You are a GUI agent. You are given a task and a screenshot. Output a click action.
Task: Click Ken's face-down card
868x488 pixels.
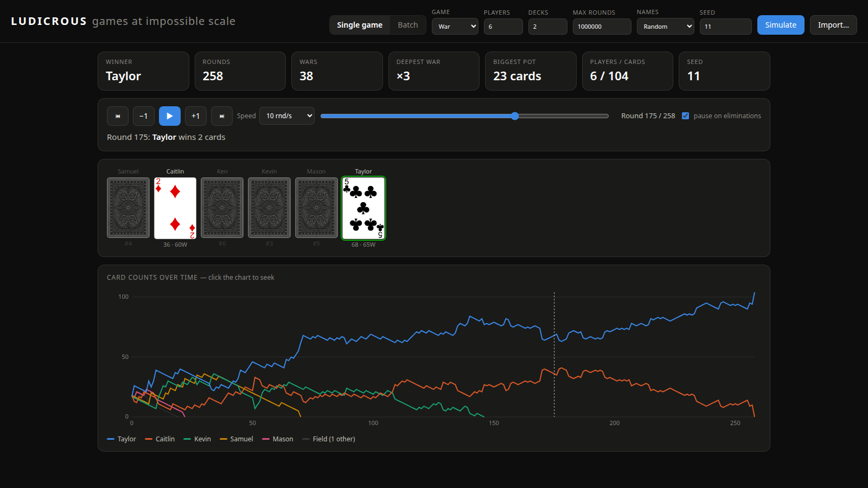point(222,208)
